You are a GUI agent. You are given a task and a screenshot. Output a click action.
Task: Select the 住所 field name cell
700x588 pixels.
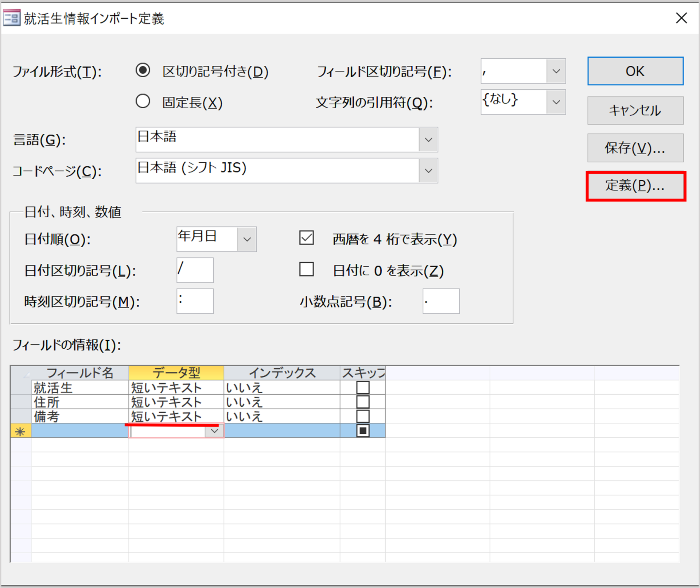coord(80,402)
